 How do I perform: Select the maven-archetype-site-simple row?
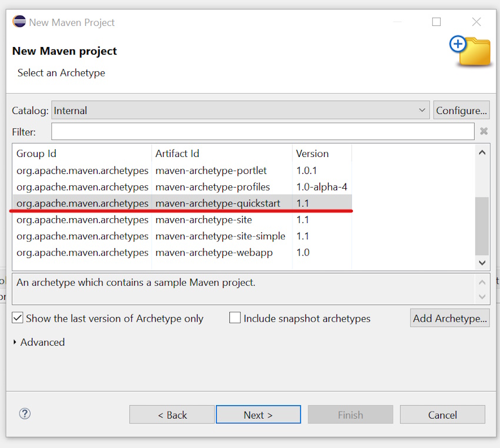pyautogui.click(x=182, y=236)
